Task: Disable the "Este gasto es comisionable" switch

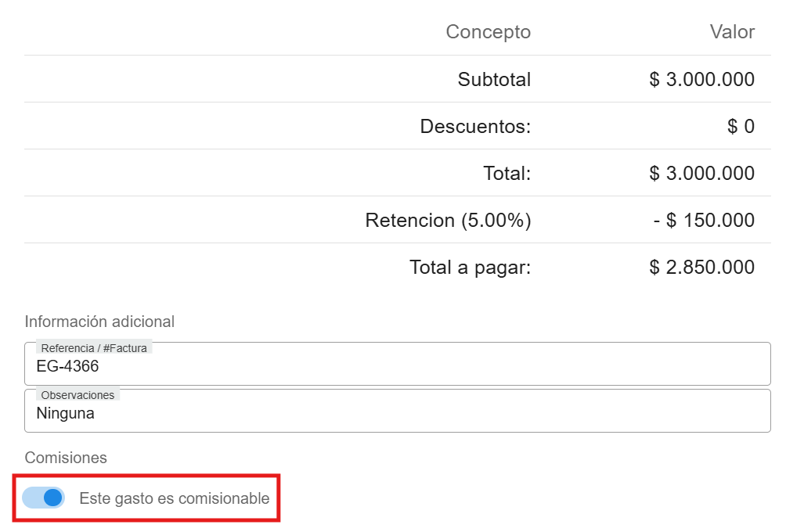Action: click(44, 498)
